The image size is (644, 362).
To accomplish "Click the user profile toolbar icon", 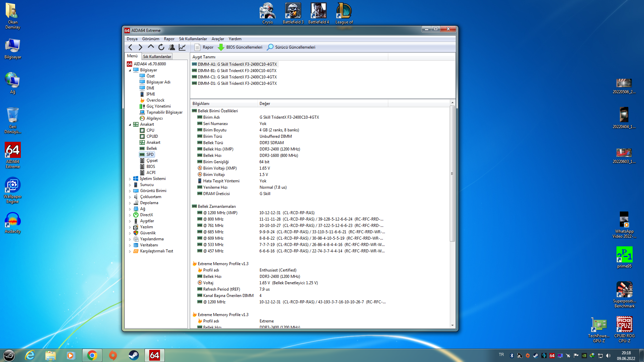I will pos(172,47).
